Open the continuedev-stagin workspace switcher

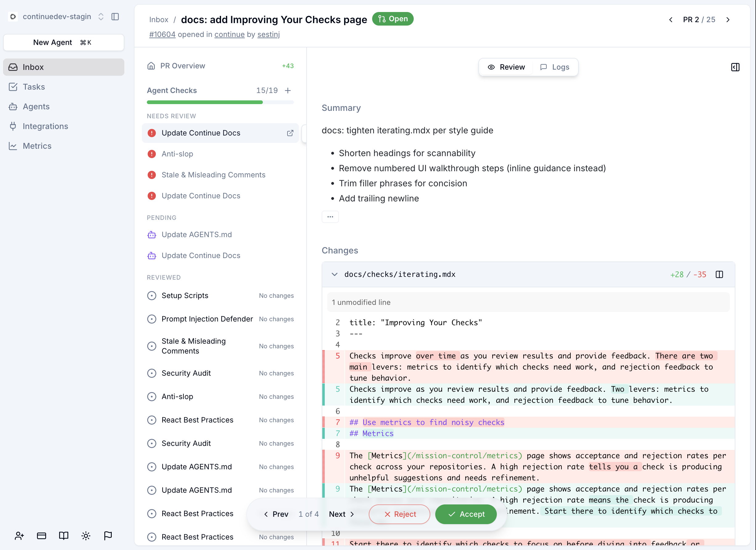click(57, 17)
